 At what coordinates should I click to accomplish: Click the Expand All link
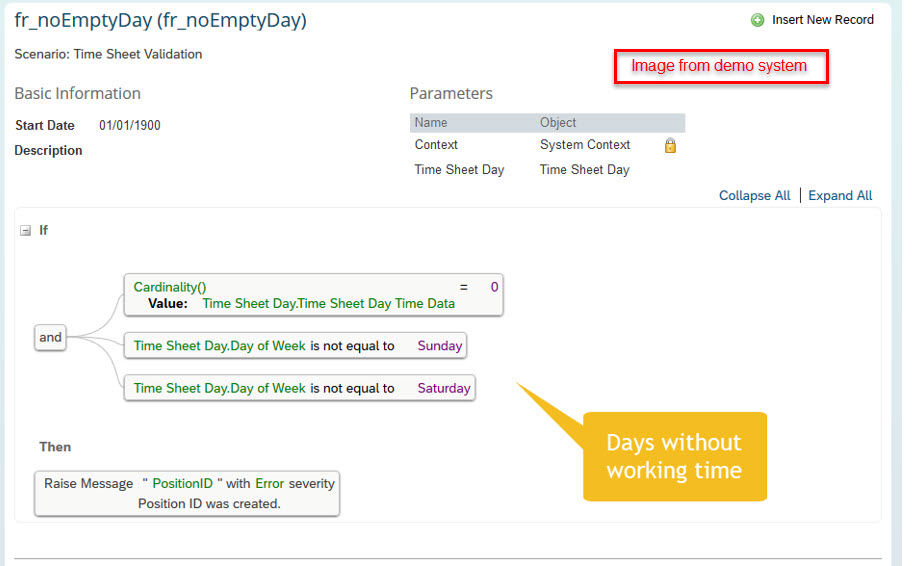pyautogui.click(x=840, y=195)
